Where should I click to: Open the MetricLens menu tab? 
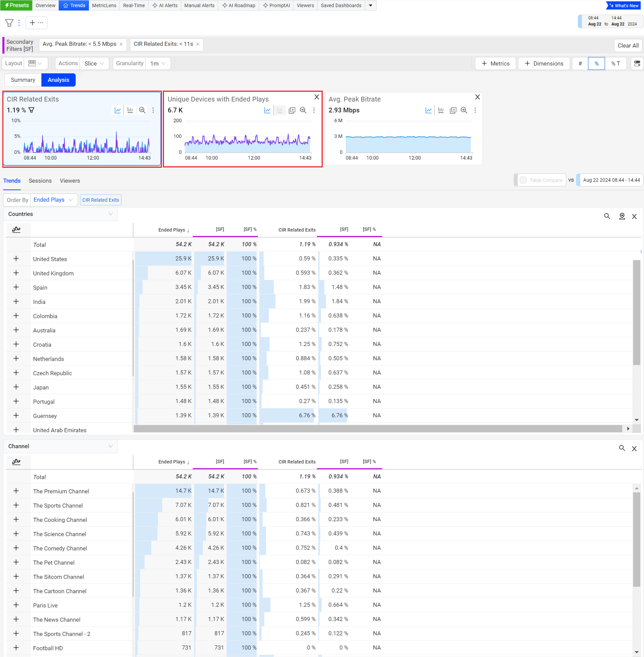pos(104,5)
